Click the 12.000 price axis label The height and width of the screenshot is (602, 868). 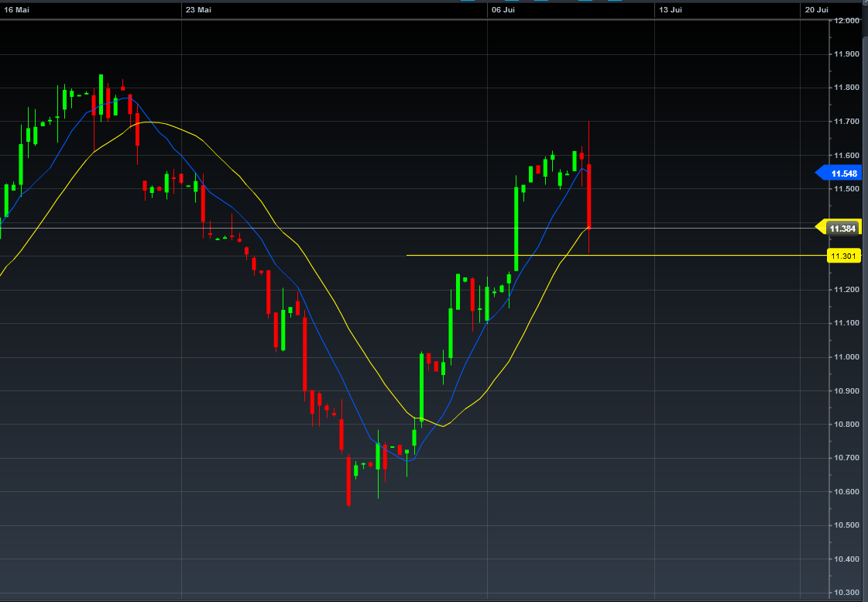point(847,20)
